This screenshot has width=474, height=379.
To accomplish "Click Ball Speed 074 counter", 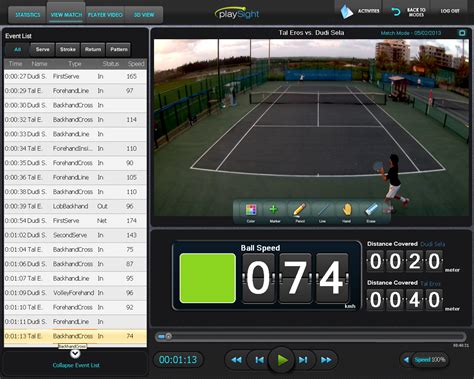I will point(295,278).
